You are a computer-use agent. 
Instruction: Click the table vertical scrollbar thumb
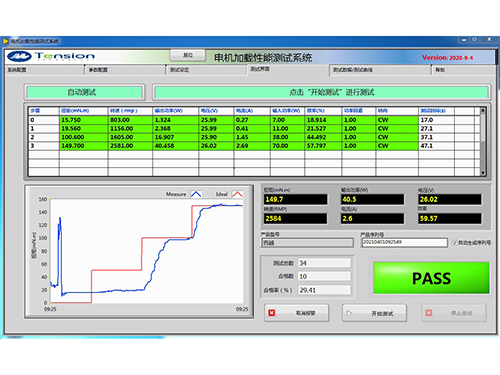tap(482, 127)
